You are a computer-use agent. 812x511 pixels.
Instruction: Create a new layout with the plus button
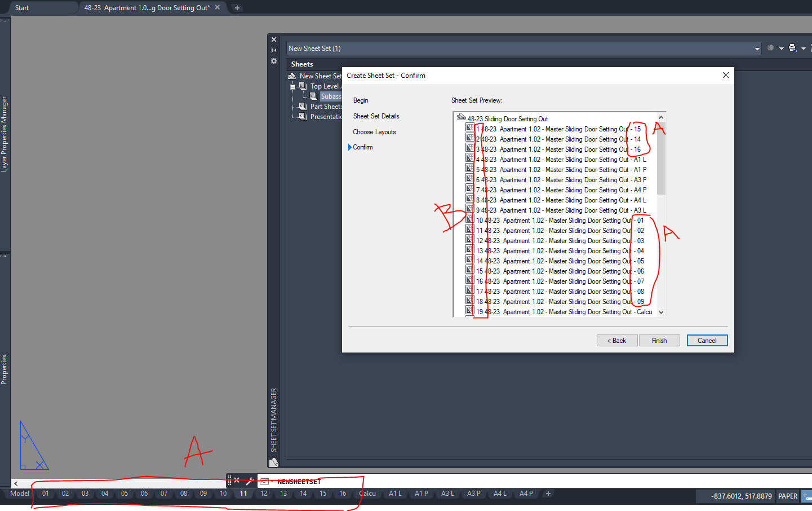(x=547, y=493)
